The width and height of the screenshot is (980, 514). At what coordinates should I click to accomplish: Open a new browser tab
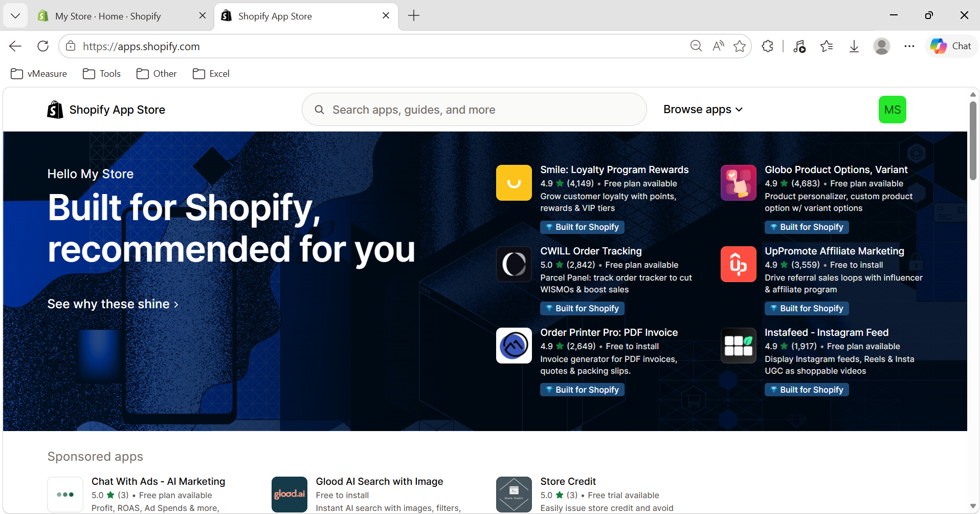point(414,16)
